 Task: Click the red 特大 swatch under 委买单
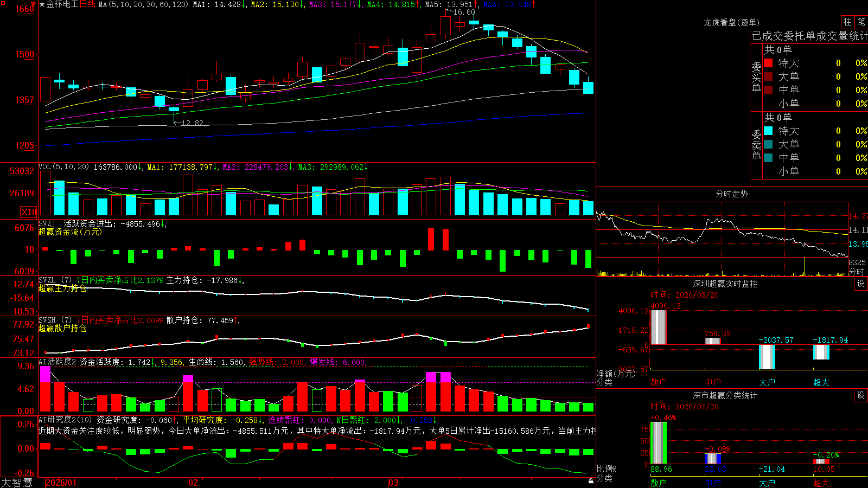click(768, 63)
